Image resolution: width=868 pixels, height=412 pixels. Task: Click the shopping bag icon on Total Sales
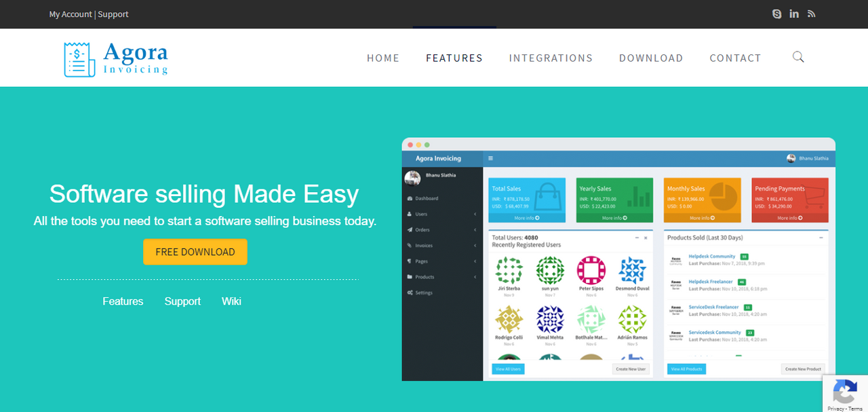547,197
